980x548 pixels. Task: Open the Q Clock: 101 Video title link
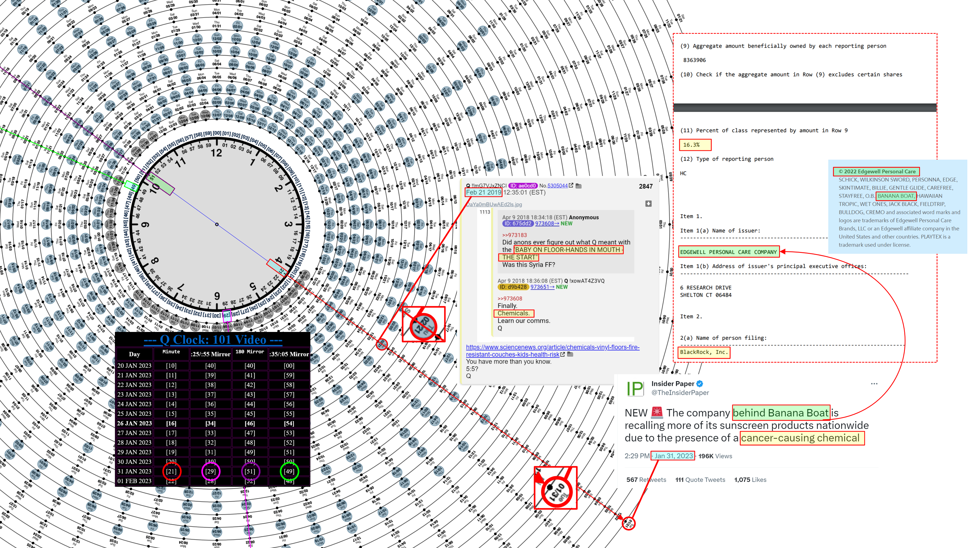point(213,339)
